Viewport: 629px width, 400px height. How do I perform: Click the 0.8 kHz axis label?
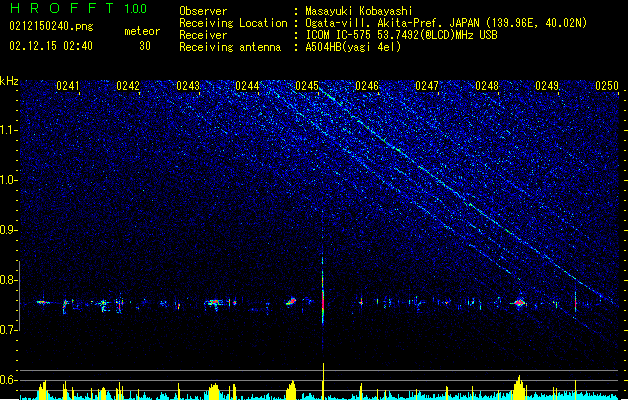coord(9,280)
